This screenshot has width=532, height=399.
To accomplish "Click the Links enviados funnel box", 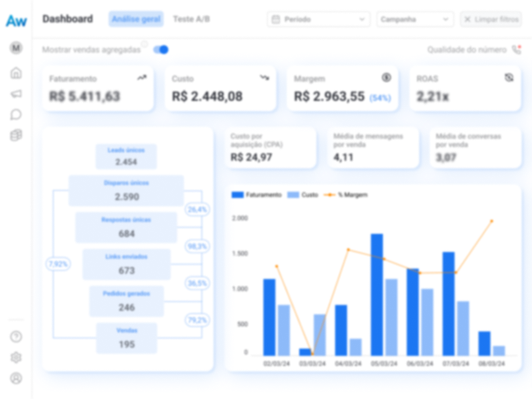I will click(x=126, y=264).
